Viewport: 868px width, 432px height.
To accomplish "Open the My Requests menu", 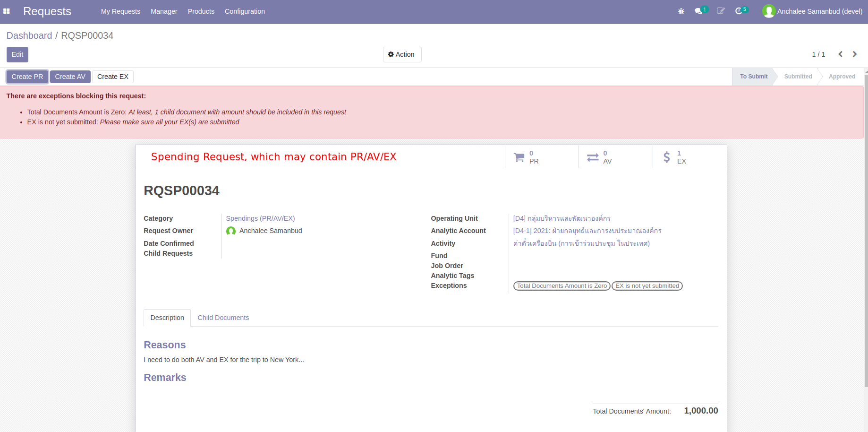I will (120, 11).
